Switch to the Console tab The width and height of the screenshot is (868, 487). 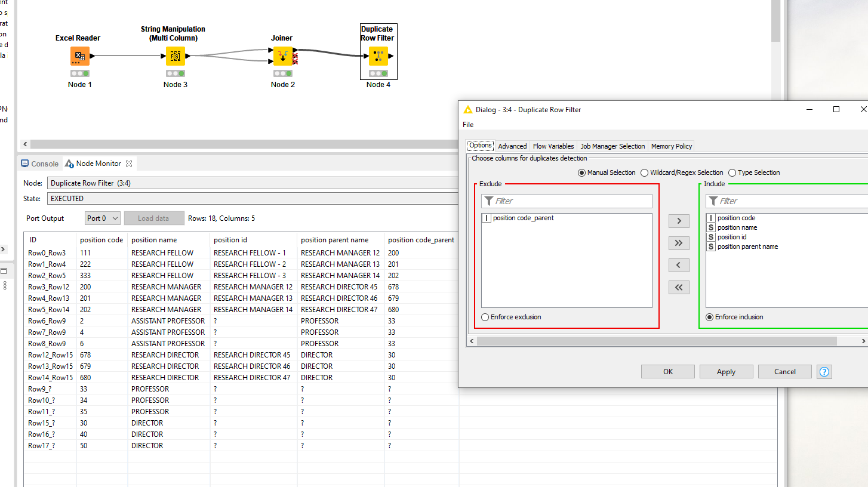point(40,164)
